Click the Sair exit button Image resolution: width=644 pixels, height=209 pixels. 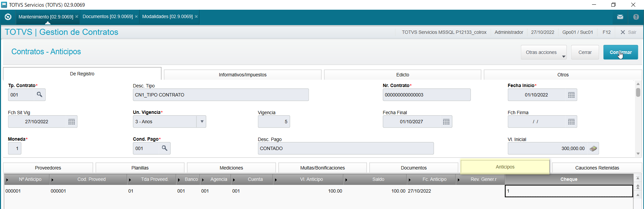click(628, 32)
